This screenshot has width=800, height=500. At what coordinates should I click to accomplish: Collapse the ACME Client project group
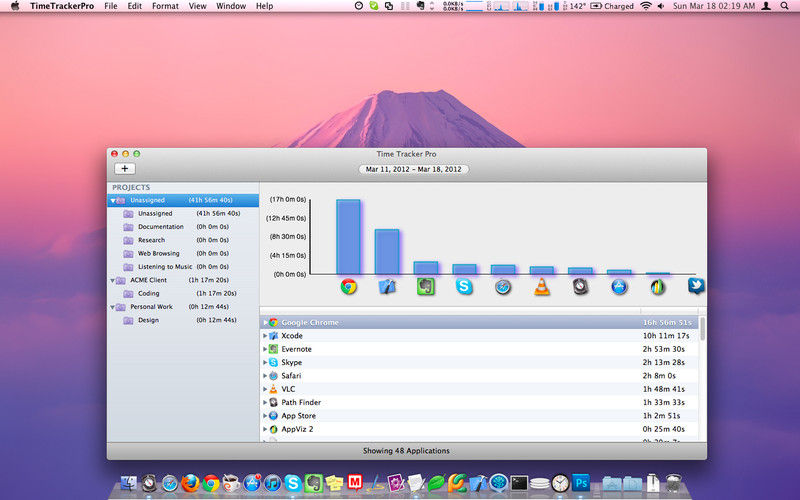click(x=113, y=281)
